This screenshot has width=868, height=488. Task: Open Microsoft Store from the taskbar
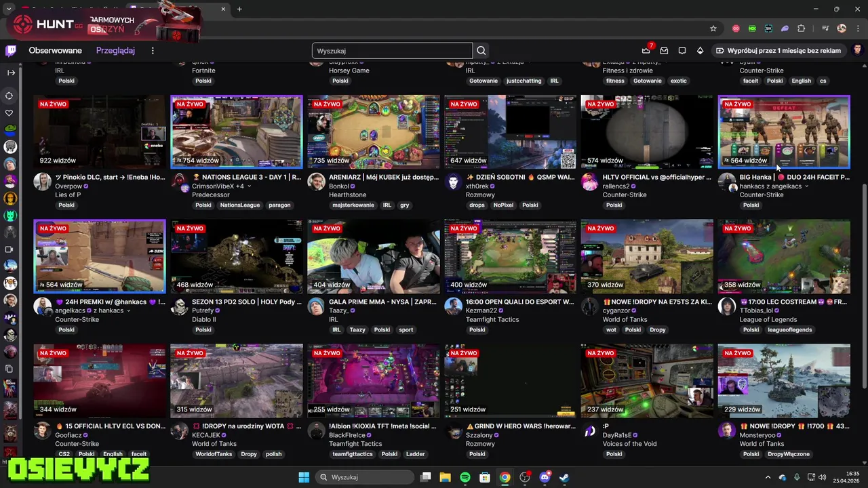485,477
